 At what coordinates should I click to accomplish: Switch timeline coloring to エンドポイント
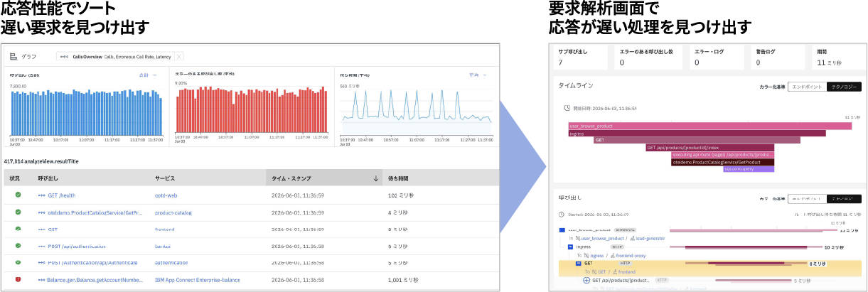click(x=807, y=87)
